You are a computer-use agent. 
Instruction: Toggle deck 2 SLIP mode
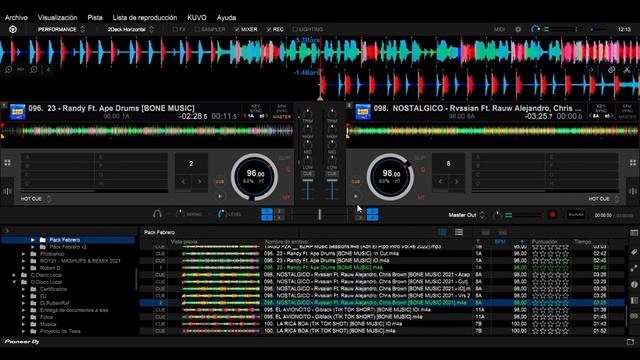click(x=420, y=158)
